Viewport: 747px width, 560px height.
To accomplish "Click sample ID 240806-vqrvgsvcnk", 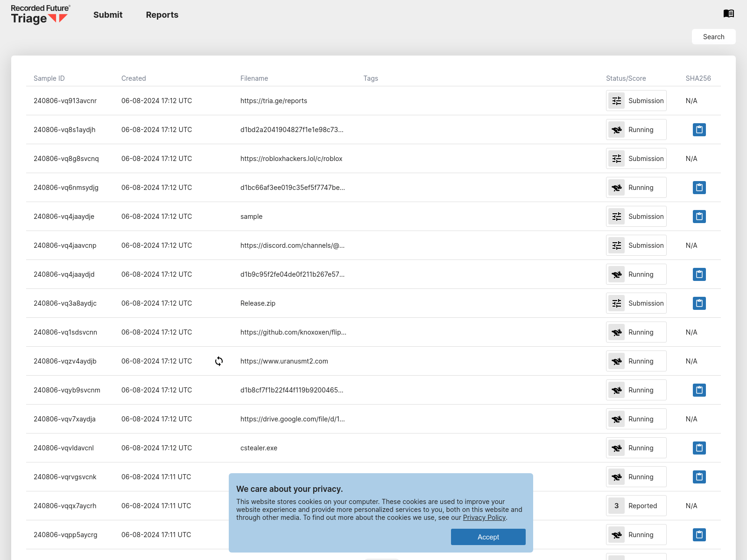I will tap(65, 477).
